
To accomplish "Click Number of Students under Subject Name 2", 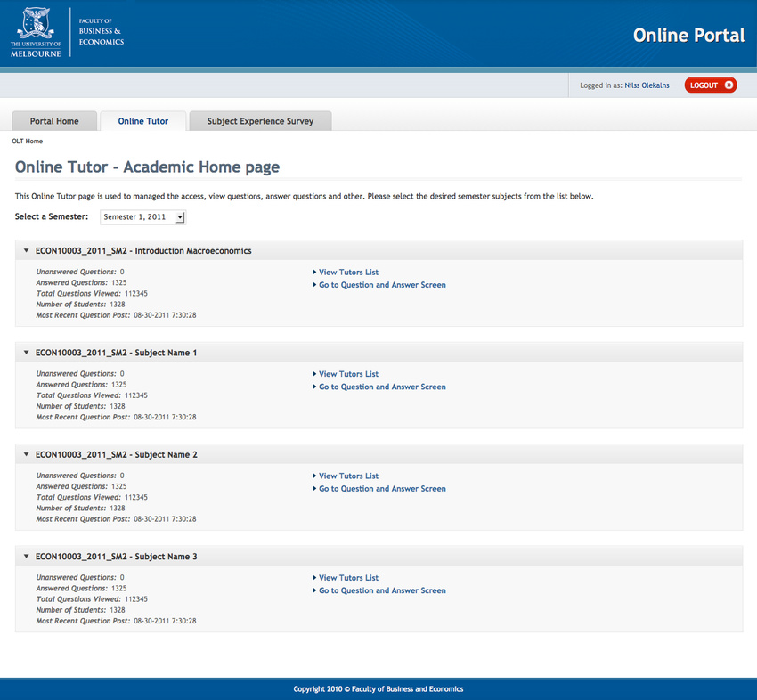I will click(x=80, y=509).
